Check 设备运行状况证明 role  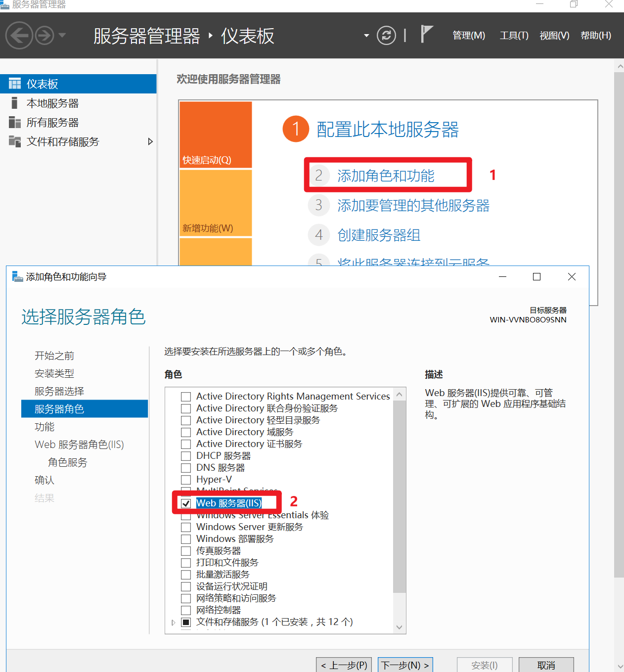point(186,586)
